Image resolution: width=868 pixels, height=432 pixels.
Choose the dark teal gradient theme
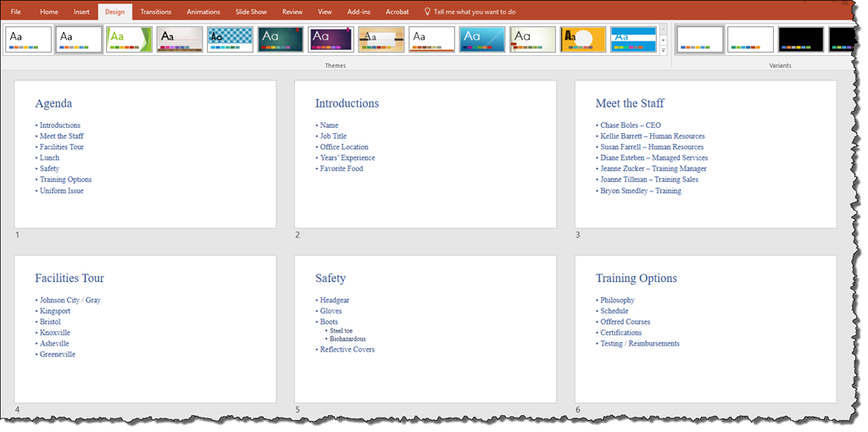click(281, 40)
